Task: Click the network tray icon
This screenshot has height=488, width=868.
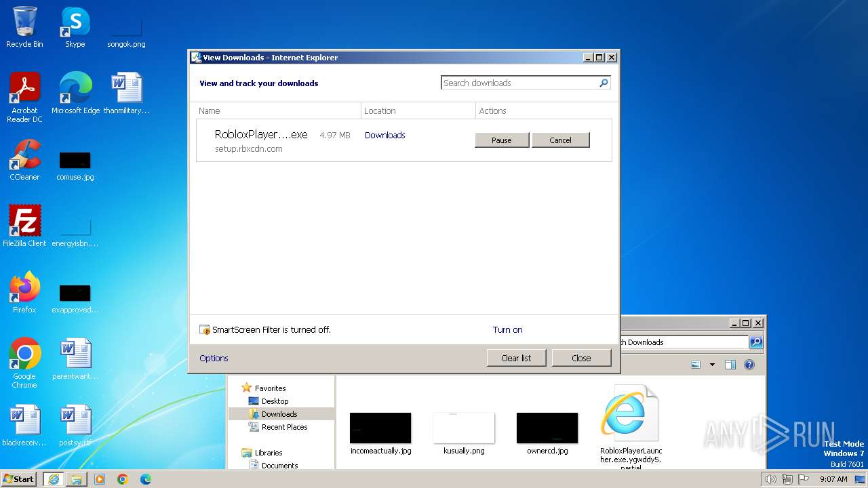Action: (787, 479)
